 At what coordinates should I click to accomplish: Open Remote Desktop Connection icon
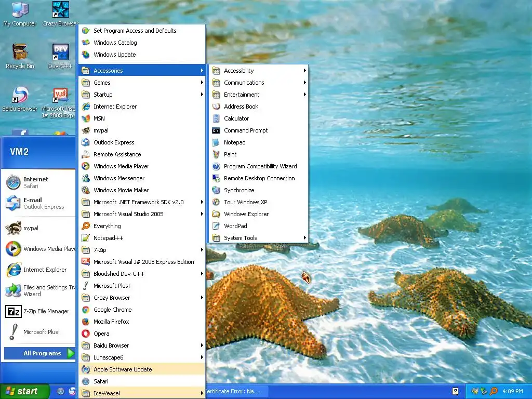pyautogui.click(x=216, y=178)
